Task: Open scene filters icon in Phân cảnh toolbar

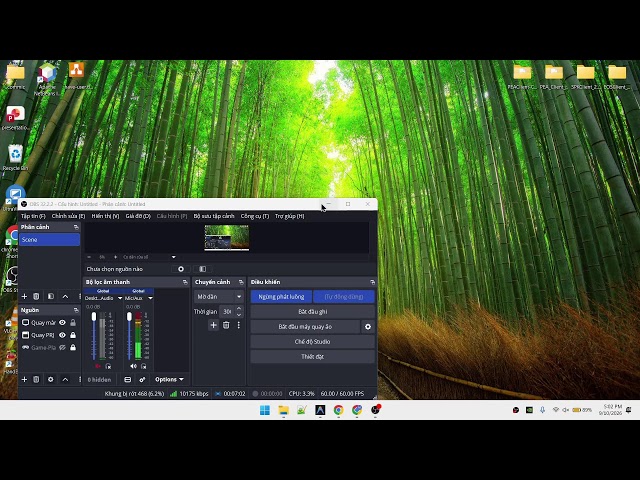Action: tap(51, 296)
